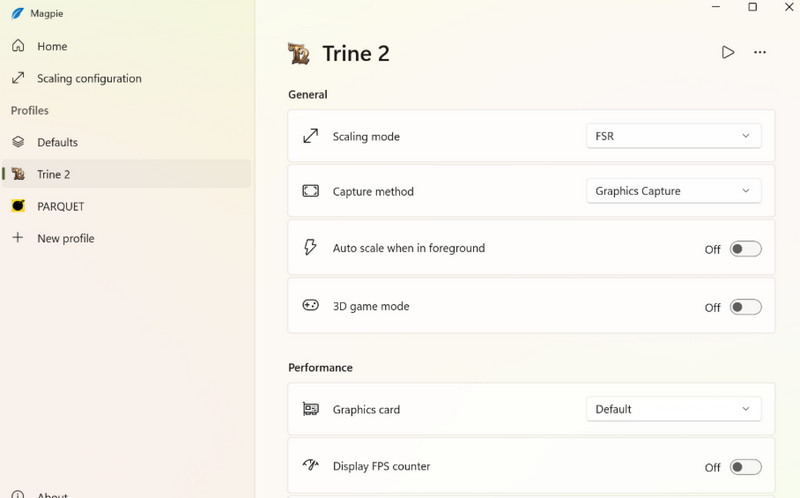The height and width of the screenshot is (498, 800).
Task: Launch Trine 2 with the play button
Action: (x=728, y=52)
